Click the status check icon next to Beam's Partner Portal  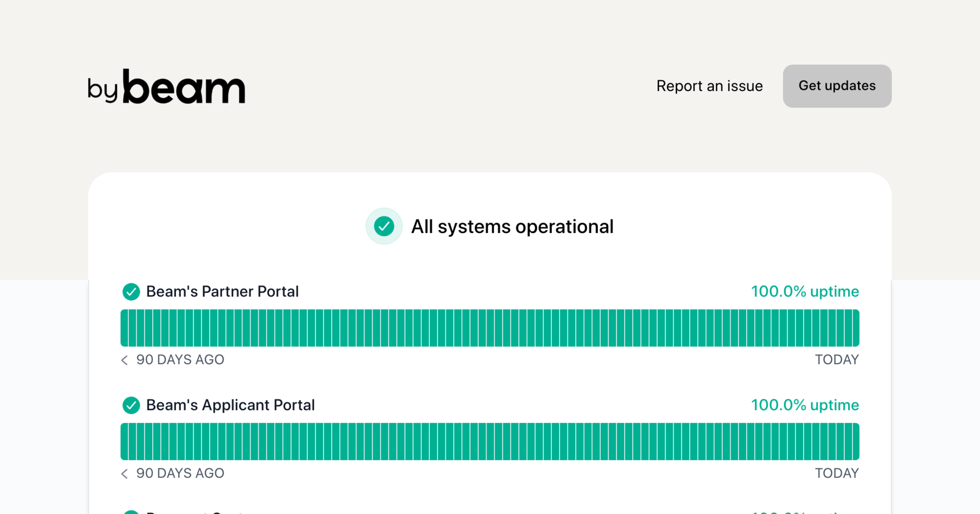(x=131, y=292)
